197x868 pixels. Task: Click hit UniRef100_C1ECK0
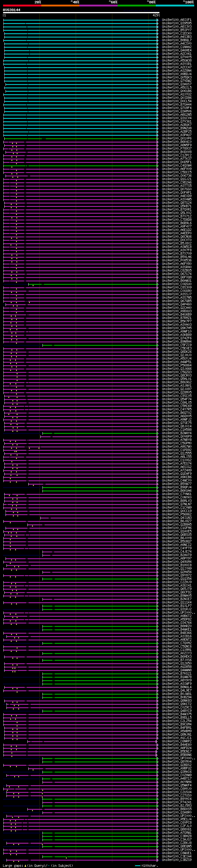(176, 33)
